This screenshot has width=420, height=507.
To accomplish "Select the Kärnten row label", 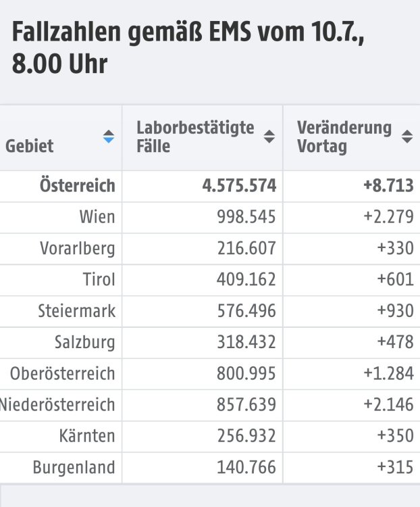I will click(x=87, y=435).
